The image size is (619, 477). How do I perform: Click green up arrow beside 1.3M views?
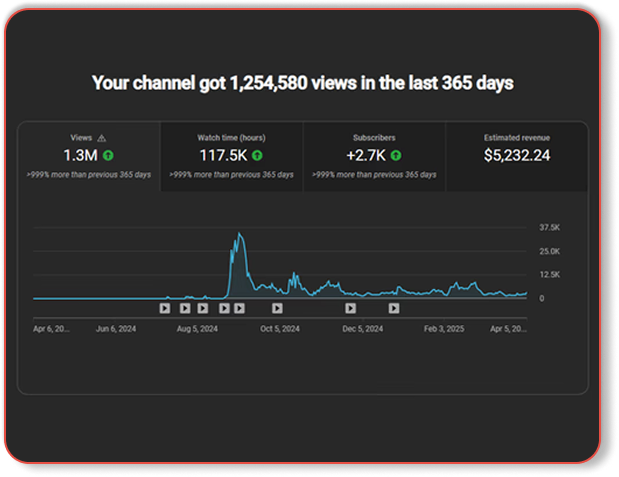click(x=108, y=156)
